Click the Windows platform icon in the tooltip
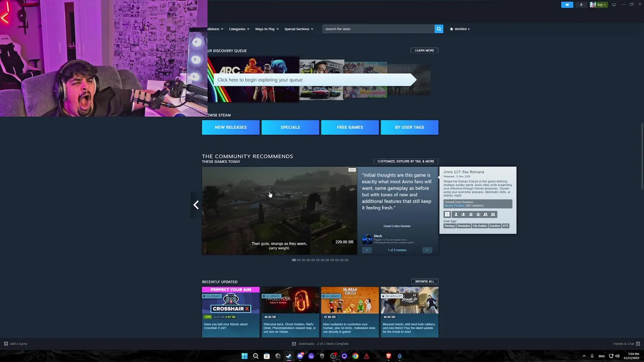The width and height of the screenshot is (644, 362). 447,214
